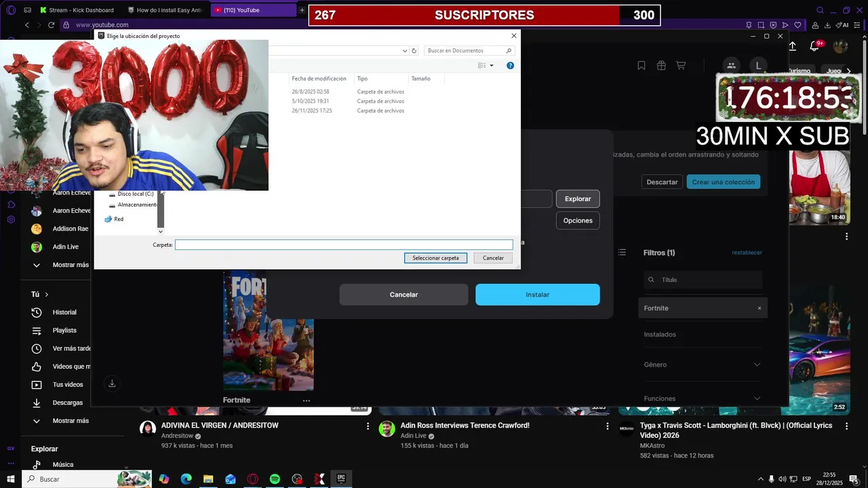Click Crear una colección button
This screenshot has width=868, height=488.
pos(723,182)
